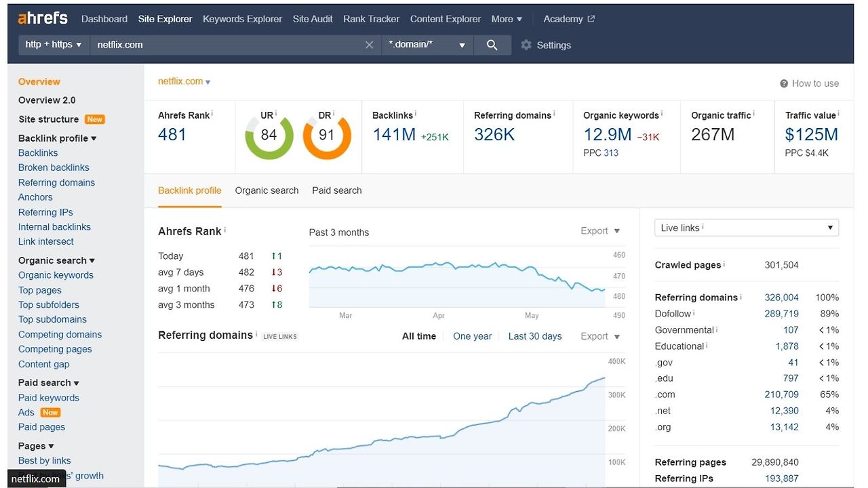This screenshot has height=488, width=868.
Task: Open Referring IPs sidebar link
Action: tap(45, 212)
